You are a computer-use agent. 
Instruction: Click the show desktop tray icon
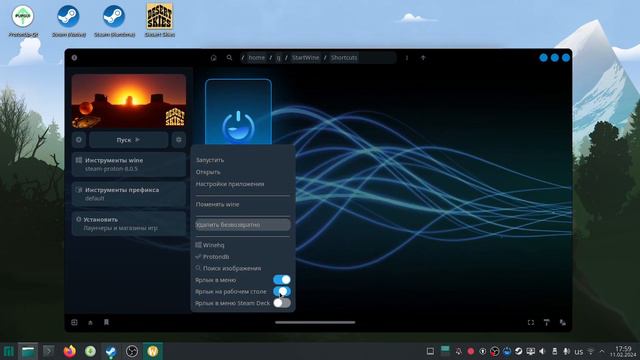click(x=430, y=351)
